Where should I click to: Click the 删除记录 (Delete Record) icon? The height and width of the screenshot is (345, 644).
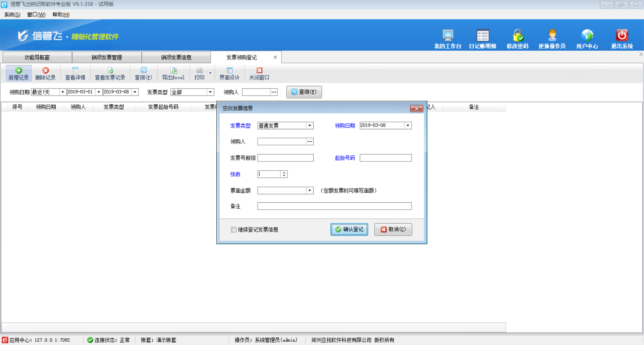click(45, 73)
